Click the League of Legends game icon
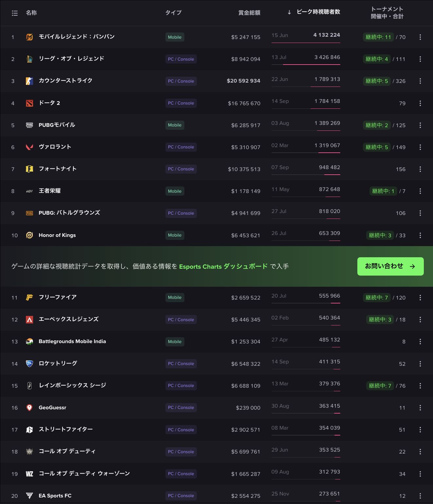433x504 pixels. [29, 59]
